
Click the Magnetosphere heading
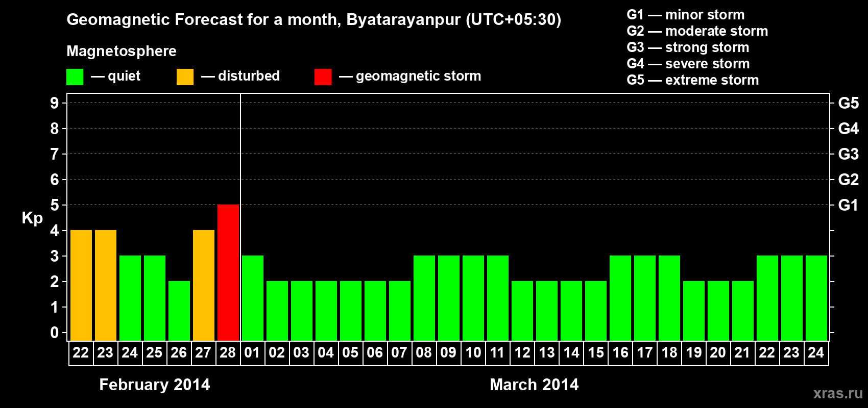pos(122,51)
